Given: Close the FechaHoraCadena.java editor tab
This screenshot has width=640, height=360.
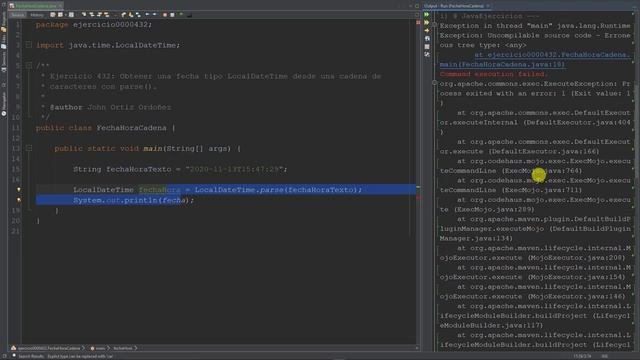Looking at the screenshot, I should (60, 6).
